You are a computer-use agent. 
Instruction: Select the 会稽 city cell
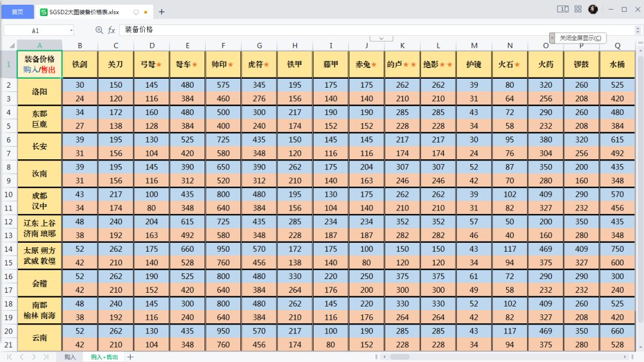39,283
